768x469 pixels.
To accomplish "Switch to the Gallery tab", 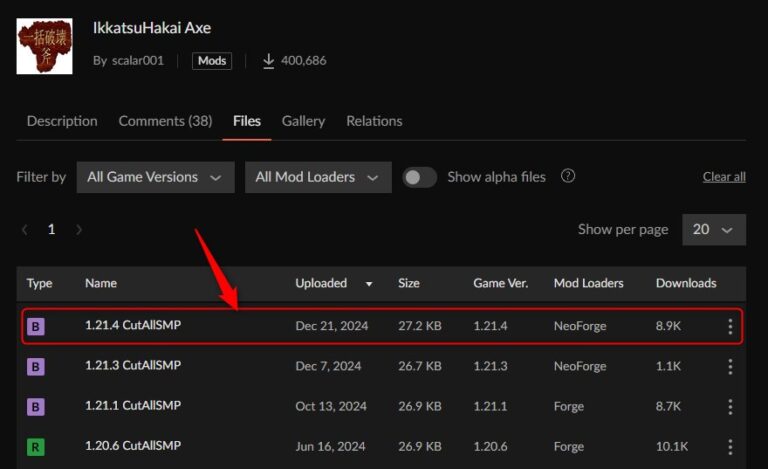I will 303,121.
